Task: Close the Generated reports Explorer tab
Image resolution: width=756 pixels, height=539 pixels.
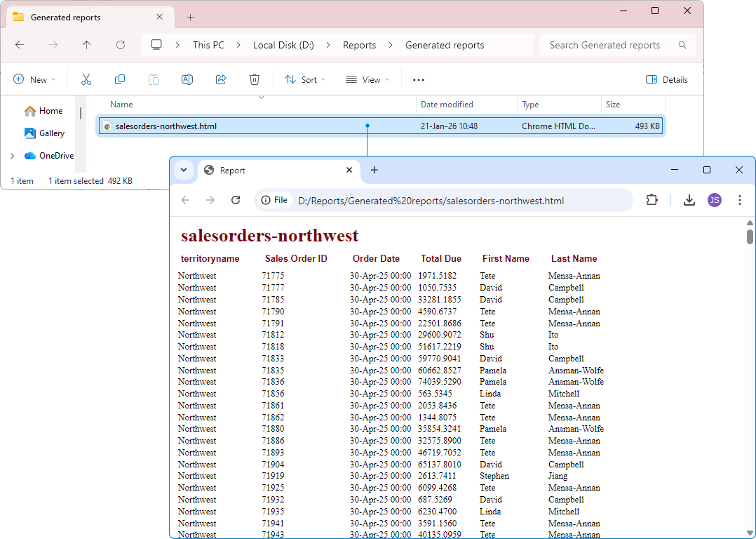Action: 160,17
